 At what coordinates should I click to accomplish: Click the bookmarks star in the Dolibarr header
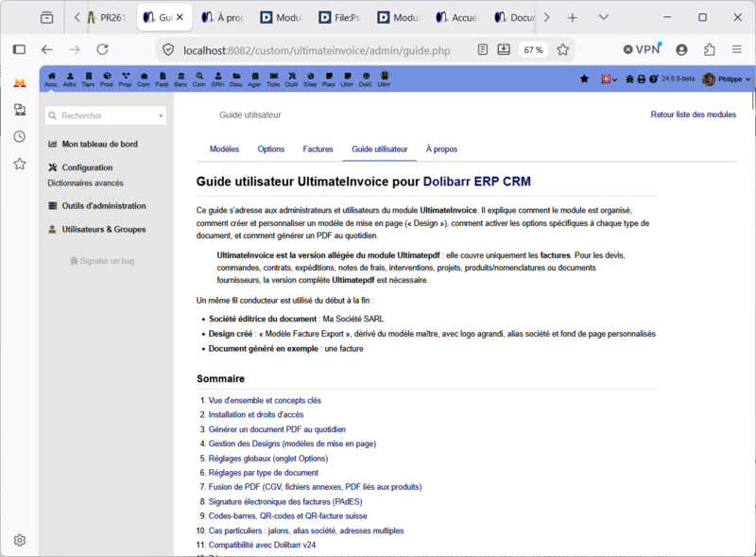click(x=584, y=78)
